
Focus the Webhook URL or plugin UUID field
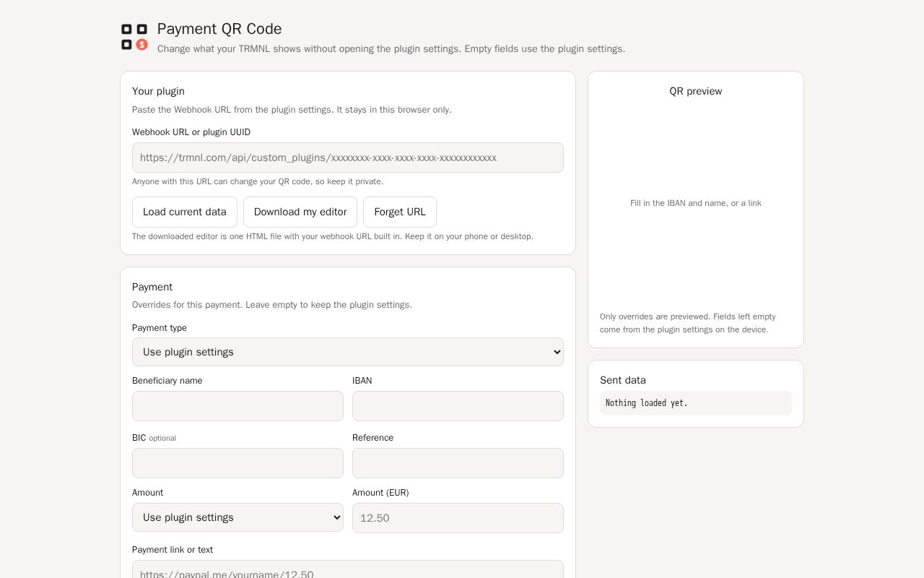click(348, 158)
